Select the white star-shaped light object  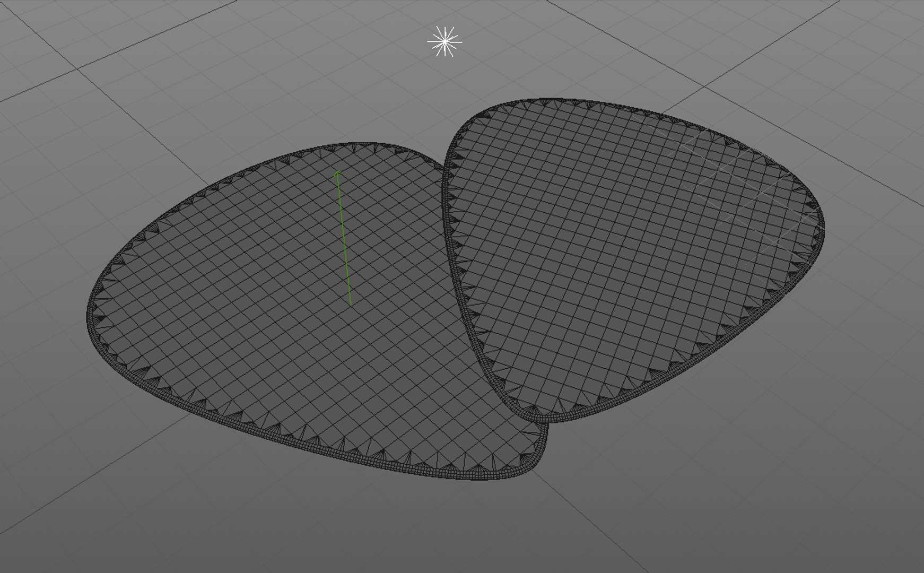[444, 41]
